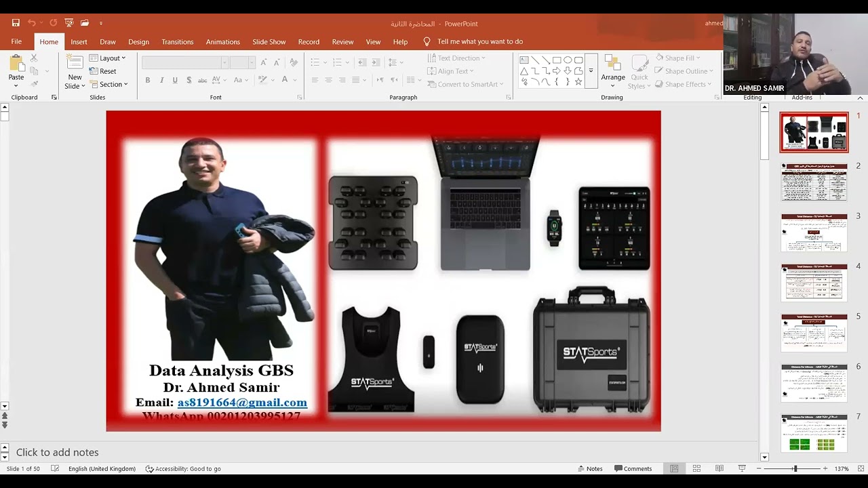Select the right arrow shape
The height and width of the screenshot is (488, 868).
point(557,70)
